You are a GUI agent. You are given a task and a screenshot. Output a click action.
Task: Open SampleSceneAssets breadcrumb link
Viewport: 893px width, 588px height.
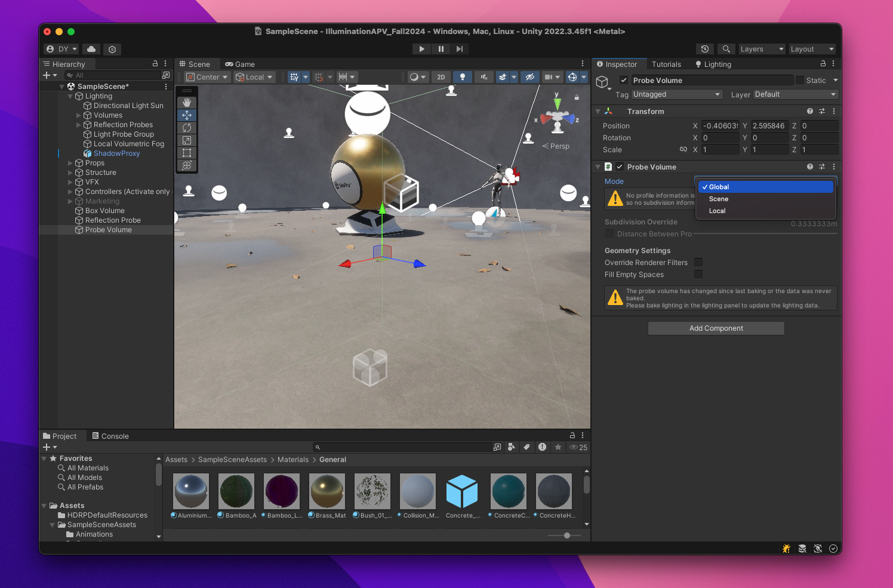[x=232, y=460]
